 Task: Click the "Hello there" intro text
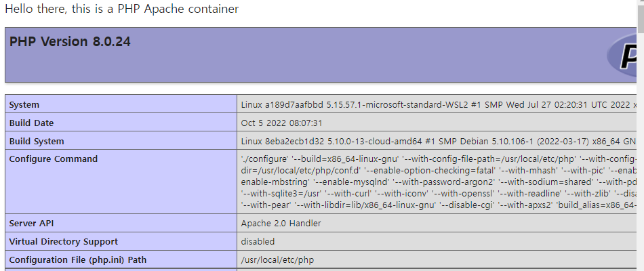tap(121, 9)
